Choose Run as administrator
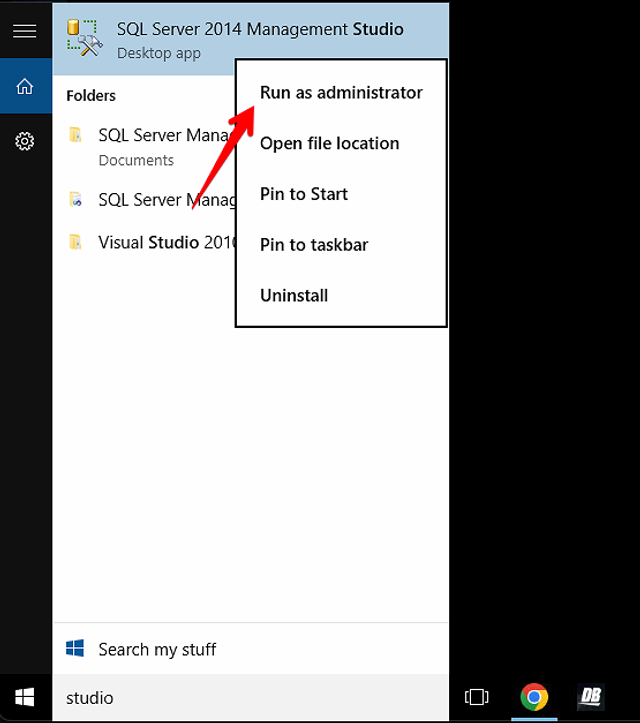Screen dimensions: 640x723 [x=341, y=93]
